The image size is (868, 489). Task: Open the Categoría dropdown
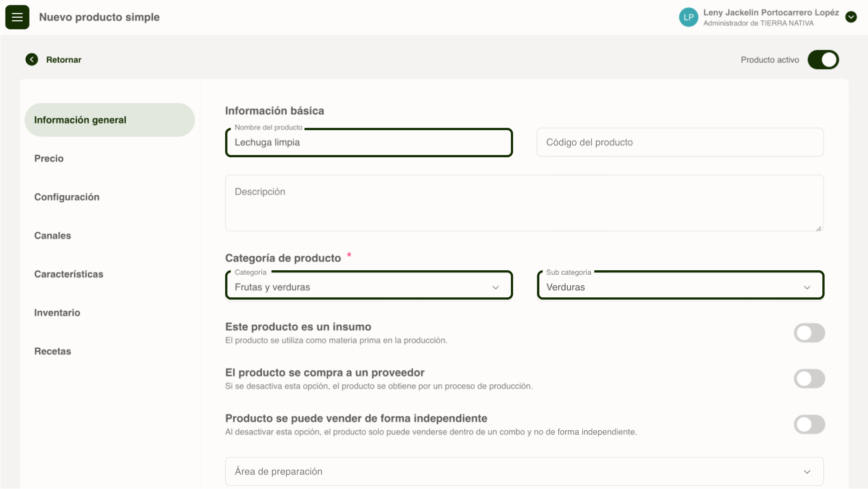pos(368,287)
